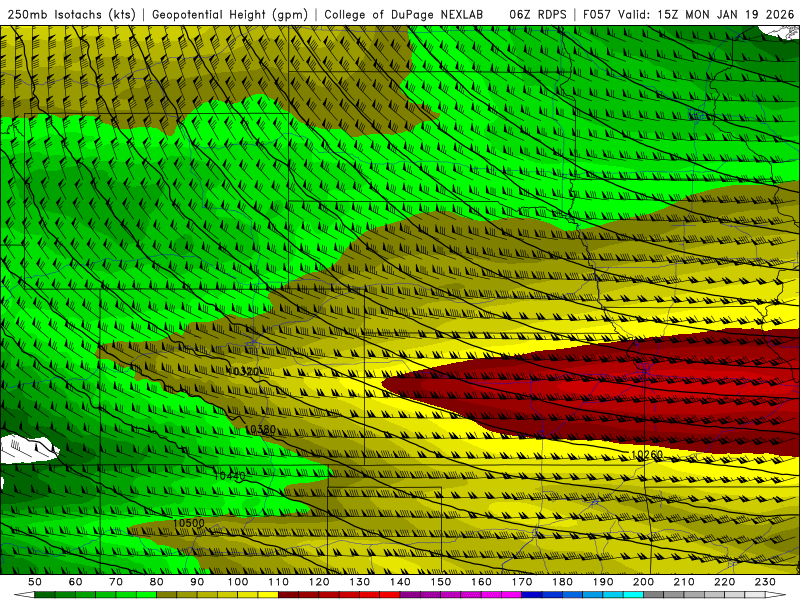The height and width of the screenshot is (600, 800).
Task: Click the 200 knot legend tick label
Action: tap(643, 582)
